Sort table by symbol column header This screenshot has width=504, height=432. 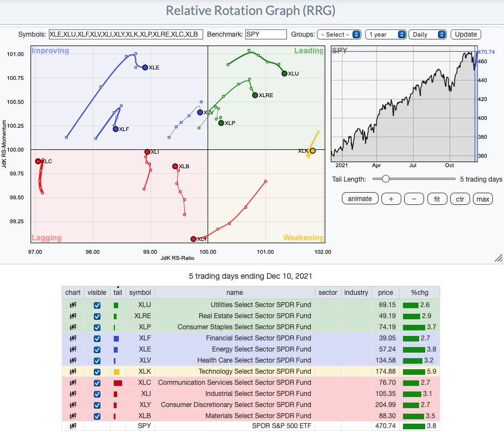[x=140, y=293]
